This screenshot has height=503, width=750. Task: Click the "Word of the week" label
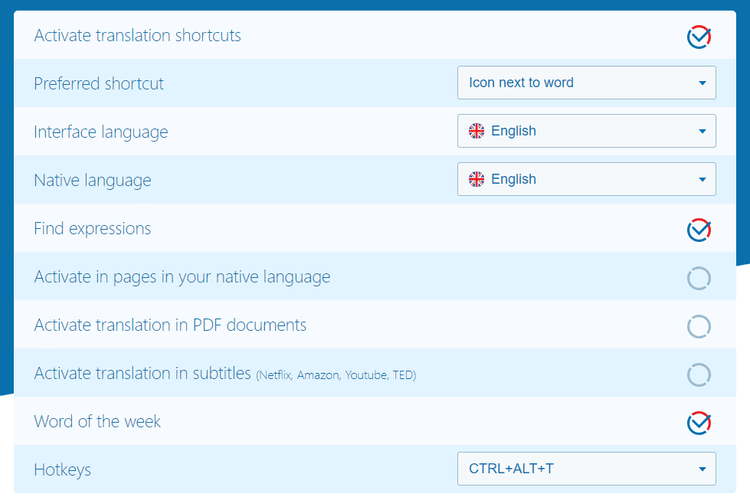click(x=97, y=421)
